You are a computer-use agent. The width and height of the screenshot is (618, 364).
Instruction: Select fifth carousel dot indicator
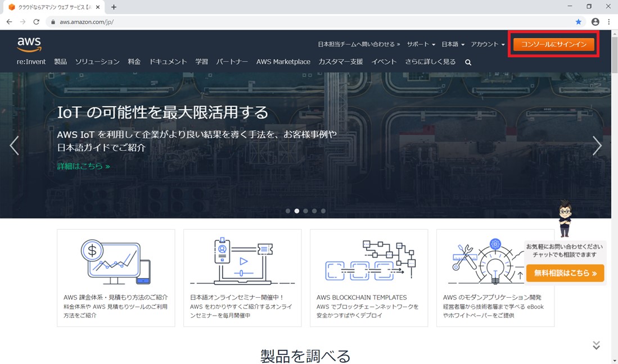click(323, 211)
